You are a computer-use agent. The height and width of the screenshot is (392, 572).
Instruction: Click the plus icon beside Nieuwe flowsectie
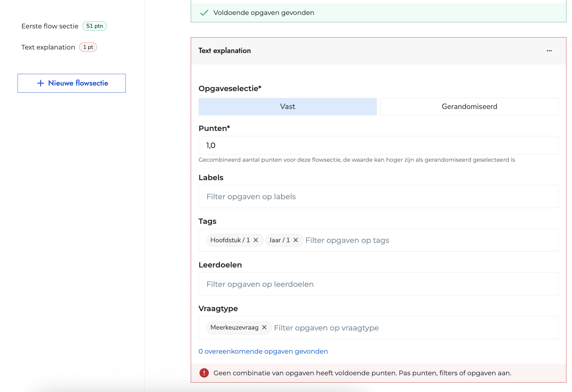click(x=40, y=83)
